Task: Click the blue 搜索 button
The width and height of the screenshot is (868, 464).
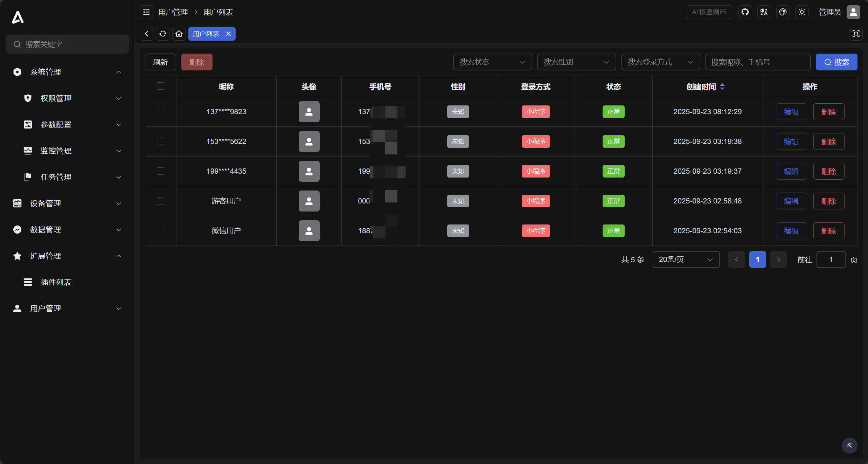Action: coord(836,62)
